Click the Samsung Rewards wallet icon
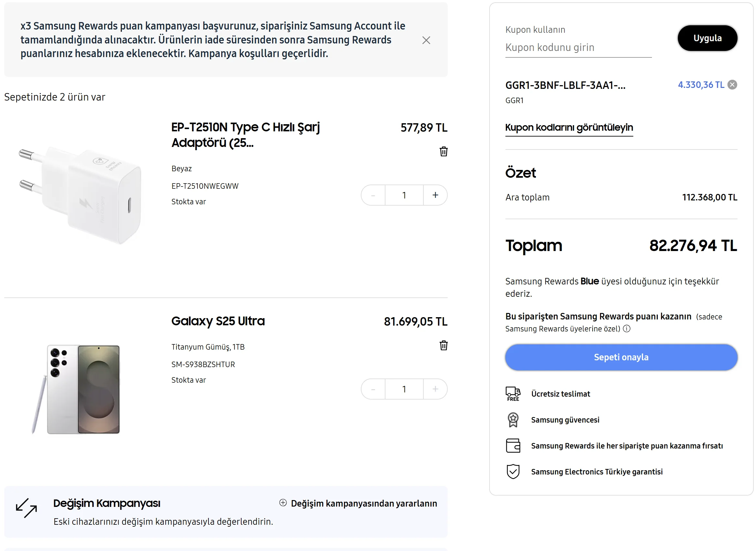Viewport: 756px width, 551px height. [513, 446]
